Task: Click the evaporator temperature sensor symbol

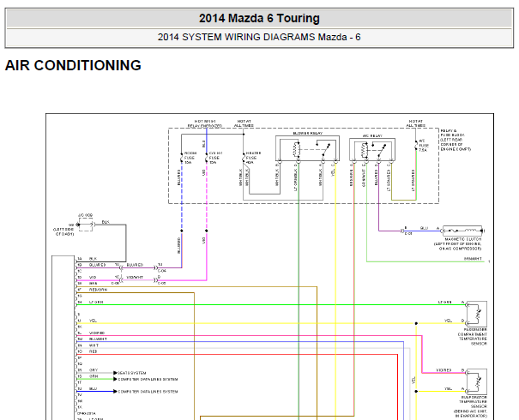Action: [477, 381]
